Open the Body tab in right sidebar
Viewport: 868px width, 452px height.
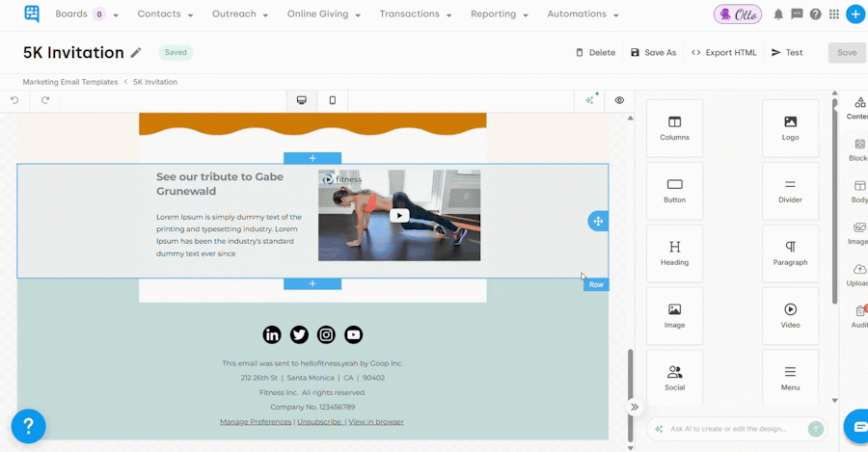point(859,192)
